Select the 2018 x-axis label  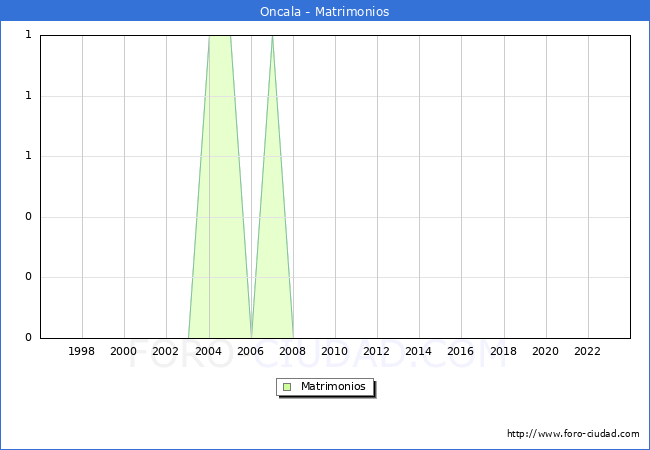[x=504, y=351]
